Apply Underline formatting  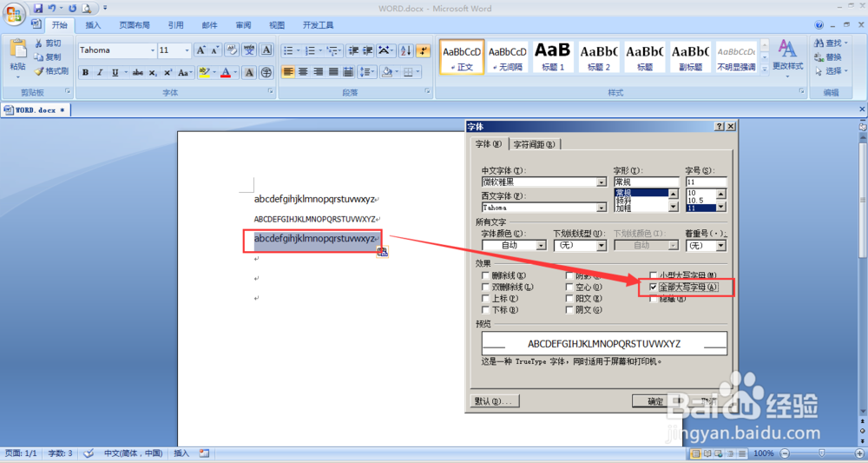tap(115, 73)
